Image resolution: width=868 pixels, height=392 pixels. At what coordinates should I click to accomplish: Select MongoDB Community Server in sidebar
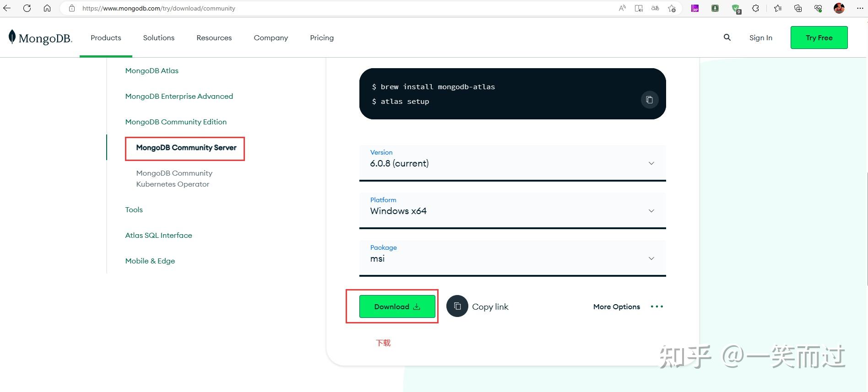pos(186,147)
